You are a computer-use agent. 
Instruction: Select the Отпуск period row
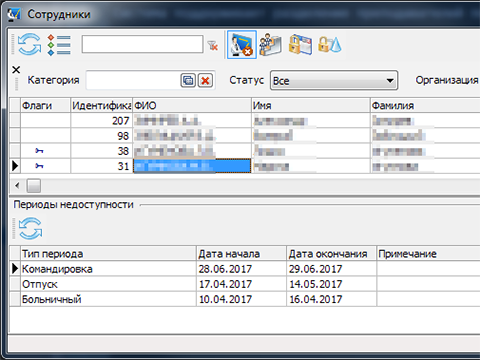245,284
